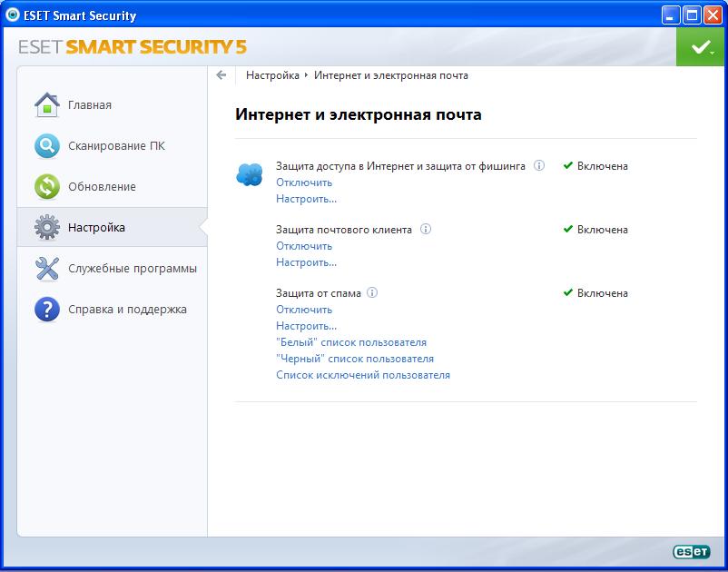Click the ESET logo in bottom corner
Image resolution: width=728 pixels, height=572 pixels.
pyautogui.click(x=692, y=552)
